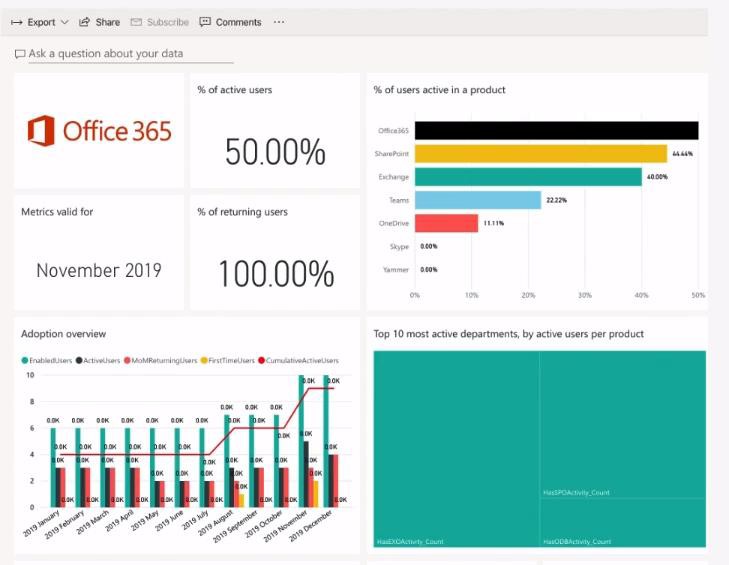Select the black Office365 bar
The height and width of the screenshot is (565, 729).
[557, 131]
